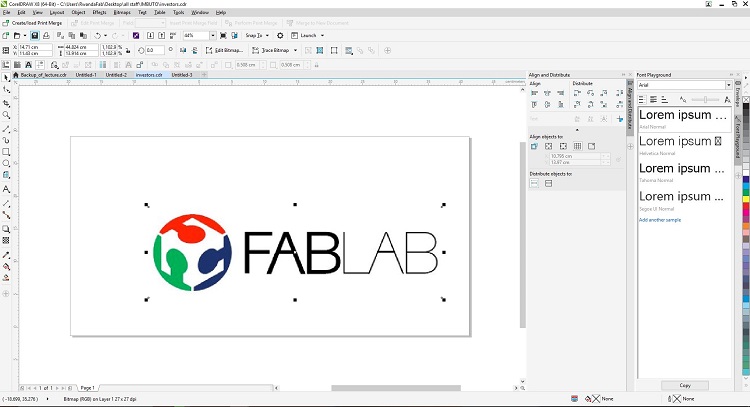This screenshot has height=407, width=750.
Task: Select the Freehand line tool
Action: coord(6,129)
